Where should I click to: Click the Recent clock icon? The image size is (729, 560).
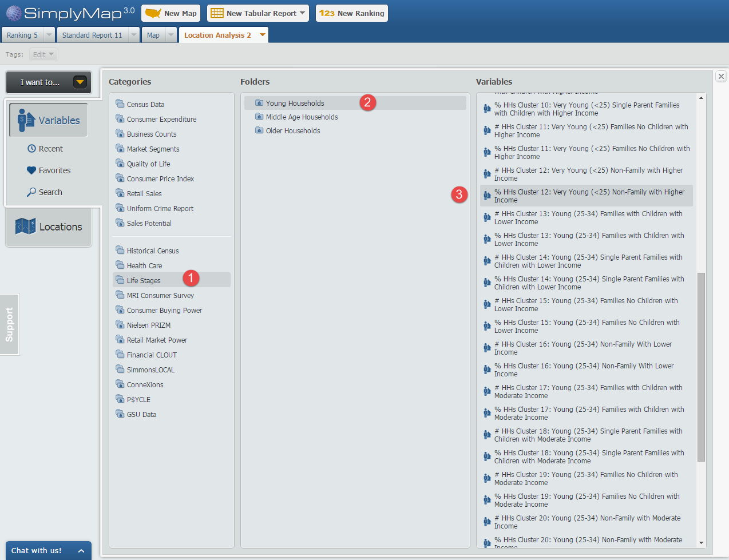31,149
